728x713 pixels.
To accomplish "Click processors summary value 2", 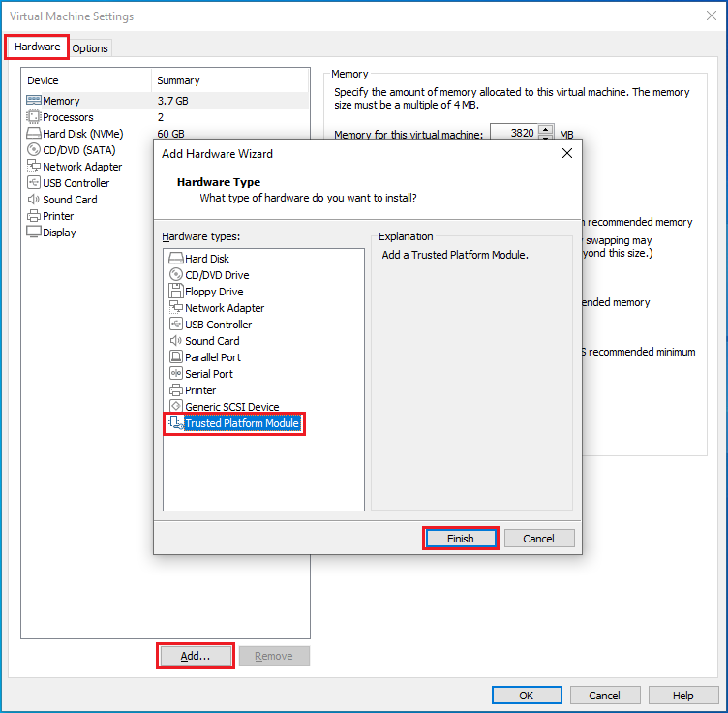I will pos(161,117).
